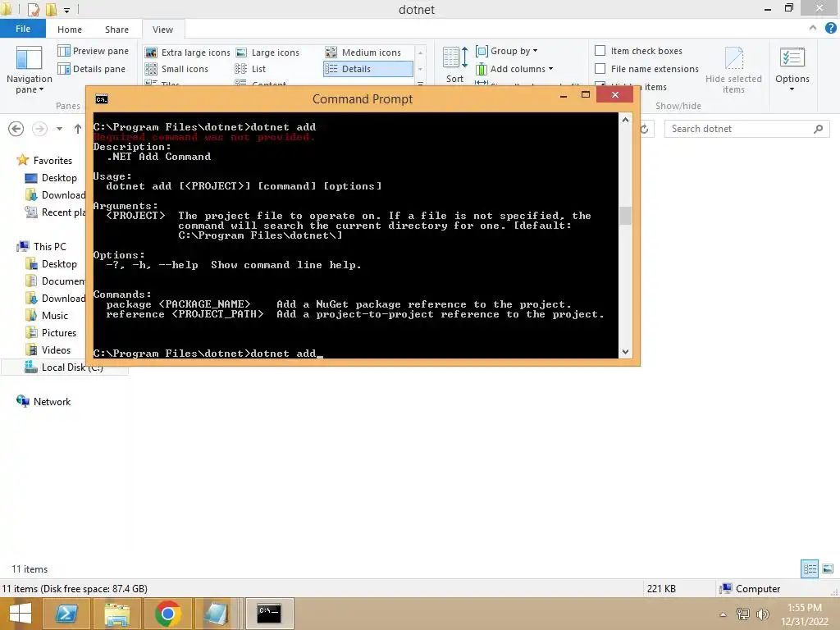Go forward with the Forward arrow
The height and width of the screenshot is (630, 840).
pyautogui.click(x=39, y=129)
